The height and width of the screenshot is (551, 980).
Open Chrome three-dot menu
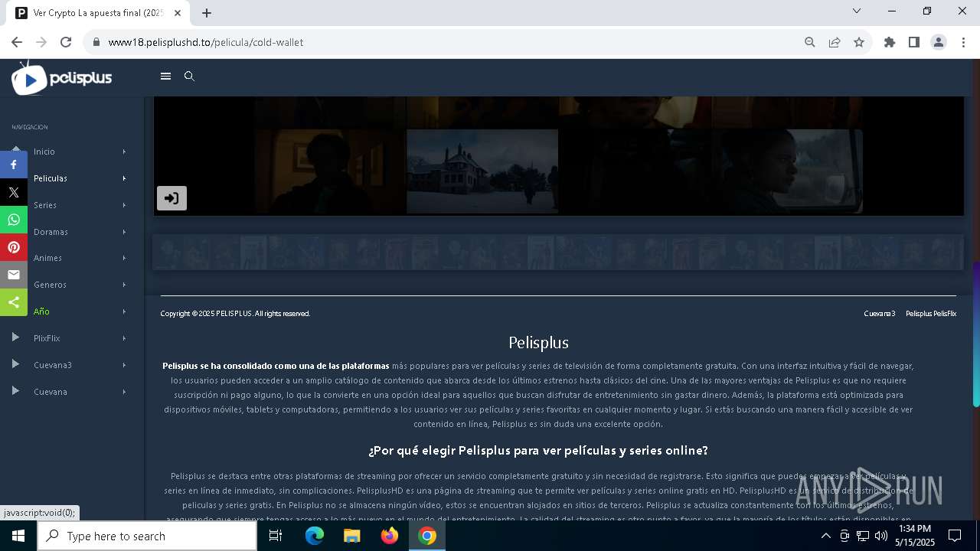coord(963,42)
